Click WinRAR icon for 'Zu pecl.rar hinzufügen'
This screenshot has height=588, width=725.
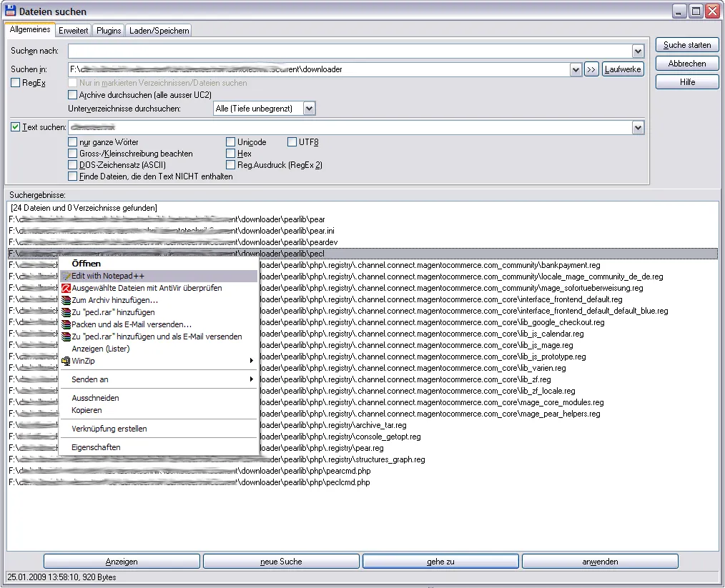(66, 312)
